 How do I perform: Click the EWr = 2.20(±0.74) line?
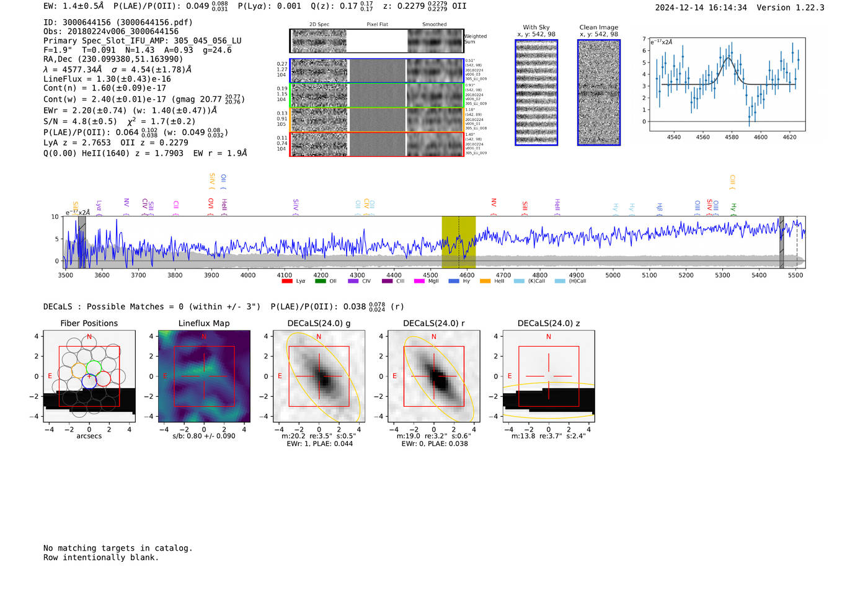(x=130, y=110)
